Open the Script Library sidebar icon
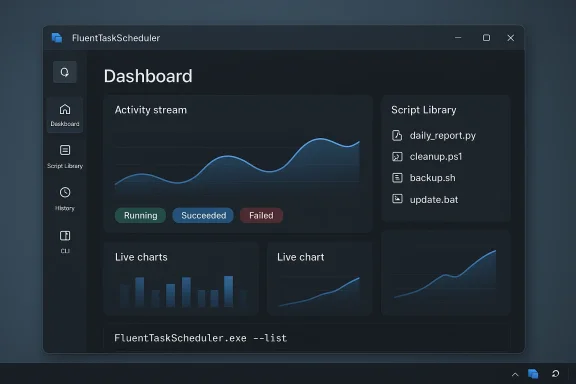 click(65, 150)
